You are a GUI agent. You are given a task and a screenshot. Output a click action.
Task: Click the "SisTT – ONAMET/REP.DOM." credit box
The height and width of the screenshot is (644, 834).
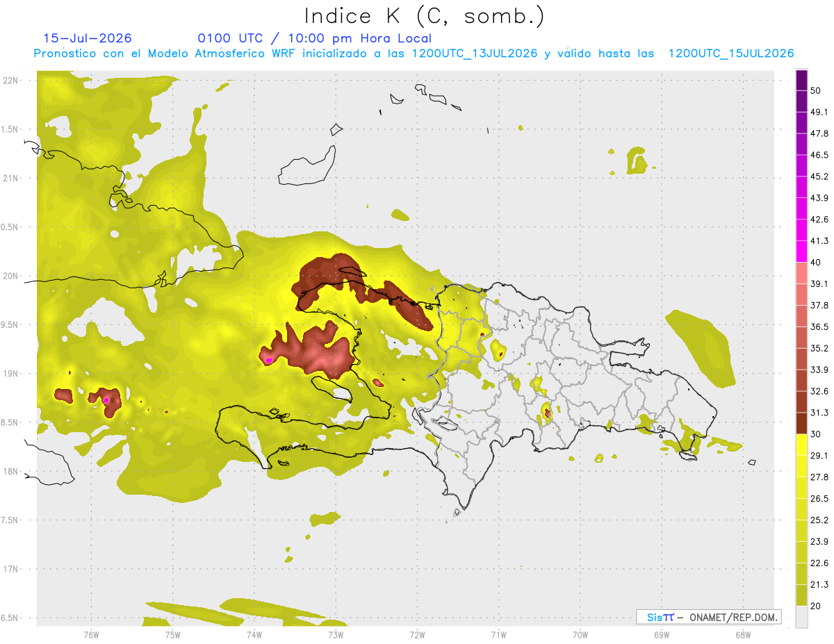[x=708, y=617]
